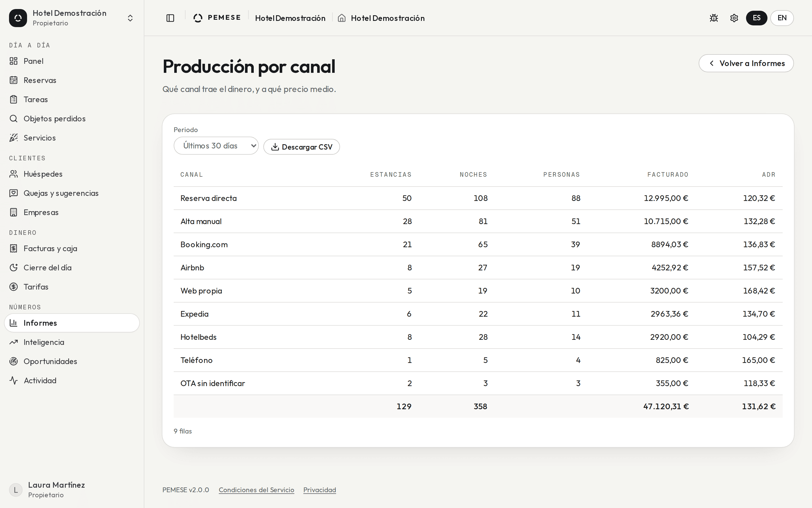Screen dimensions: 812x508
Task: Open Facturas y caja
Action: point(72,249)
